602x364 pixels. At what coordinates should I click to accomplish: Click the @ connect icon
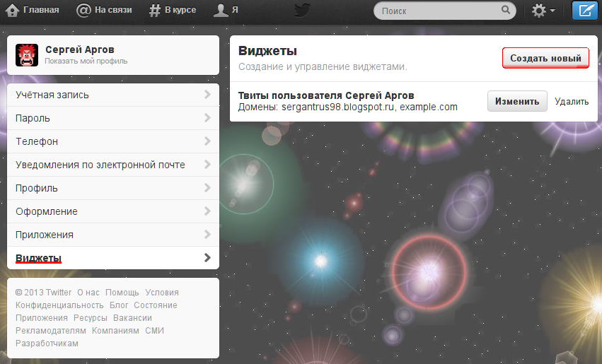[x=83, y=11]
